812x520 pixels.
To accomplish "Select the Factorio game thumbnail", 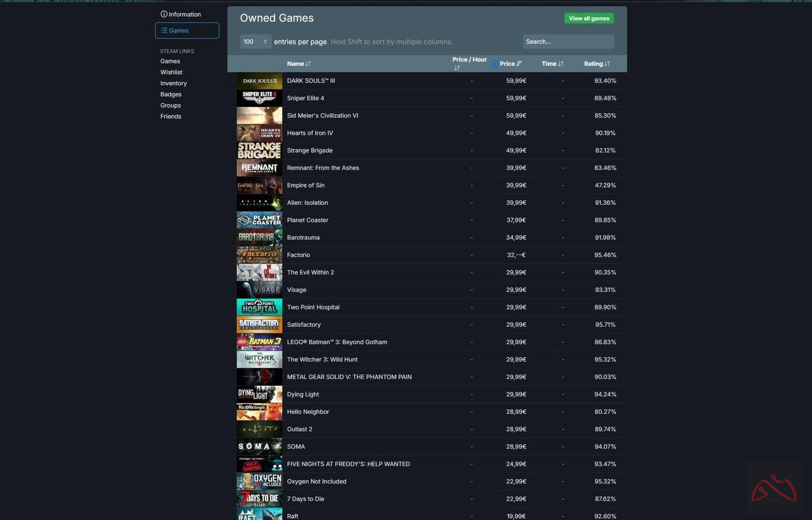I will point(259,255).
